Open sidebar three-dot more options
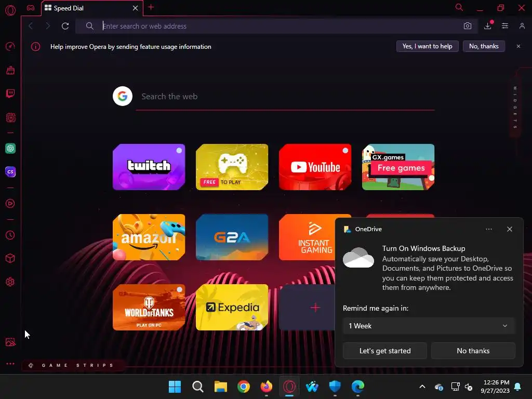The image size is (532, 399). click(x=10, y=363)
